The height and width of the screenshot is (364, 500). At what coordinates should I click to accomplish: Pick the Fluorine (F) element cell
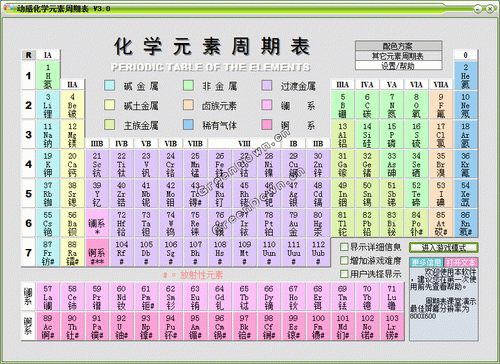[x=441, y=105]
